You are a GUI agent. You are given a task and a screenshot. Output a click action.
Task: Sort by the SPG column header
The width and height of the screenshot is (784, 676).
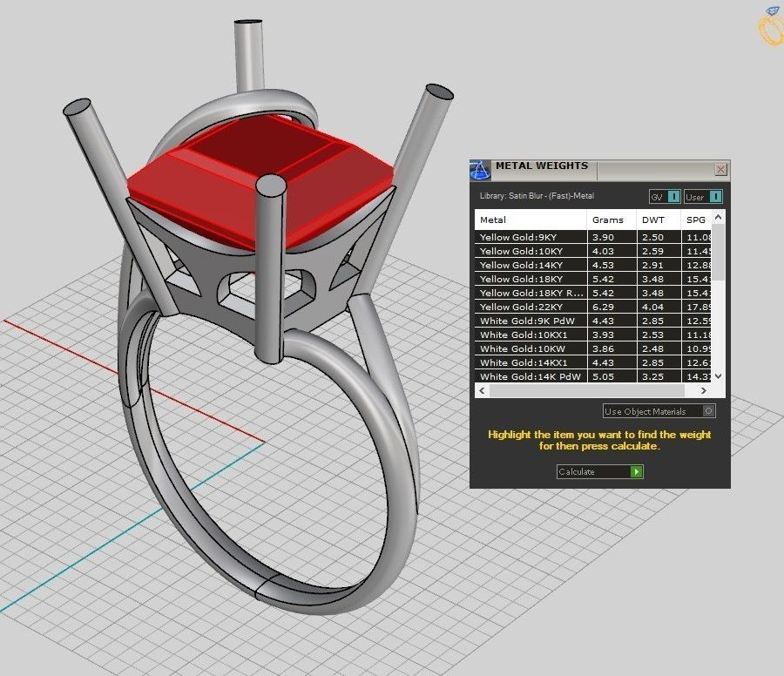coord(696,220)
